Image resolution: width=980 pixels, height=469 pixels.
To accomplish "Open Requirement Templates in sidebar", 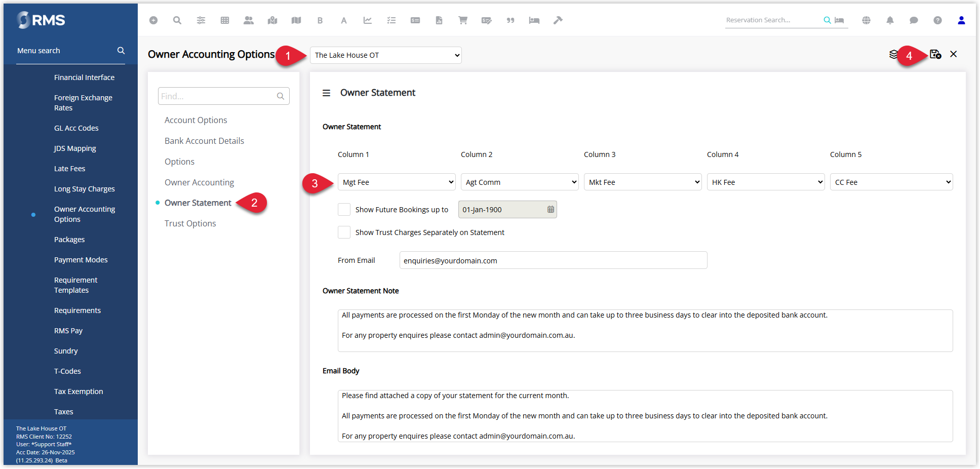I will pyautogui.click(x=75, y=285).
